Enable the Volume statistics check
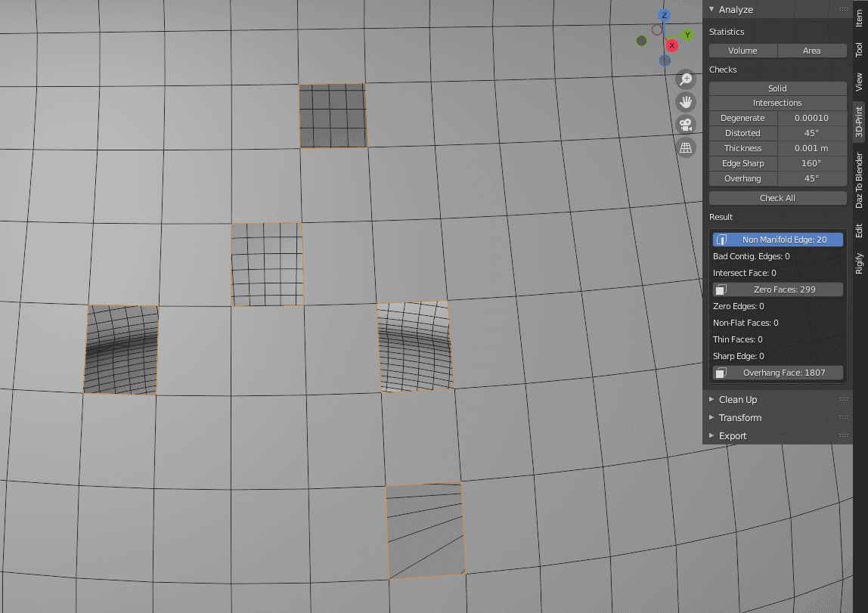The height and width of the screenshot is (613, 868). click(x=743, y=51)
